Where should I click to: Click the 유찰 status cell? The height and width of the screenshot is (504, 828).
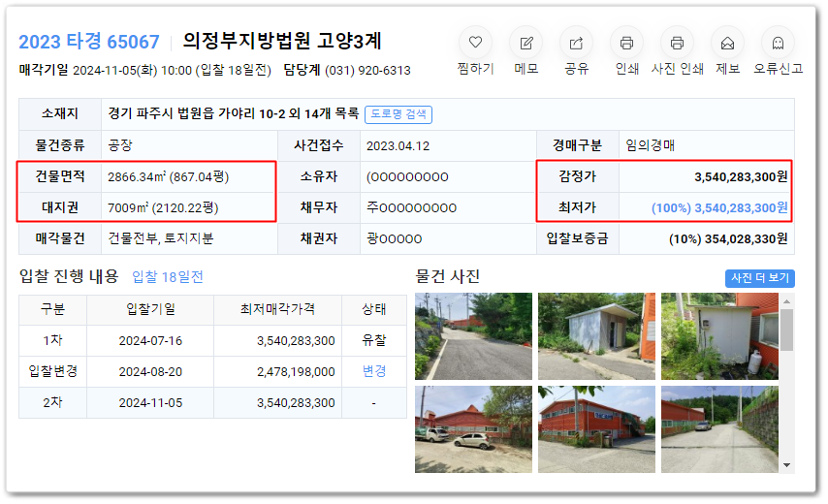click(x=374, y=340)
